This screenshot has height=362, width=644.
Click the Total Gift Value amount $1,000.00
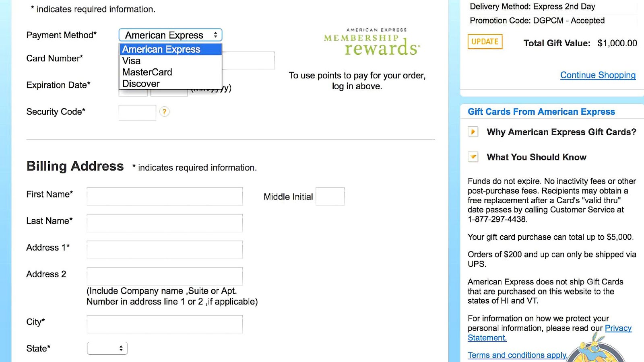[617, 43]
